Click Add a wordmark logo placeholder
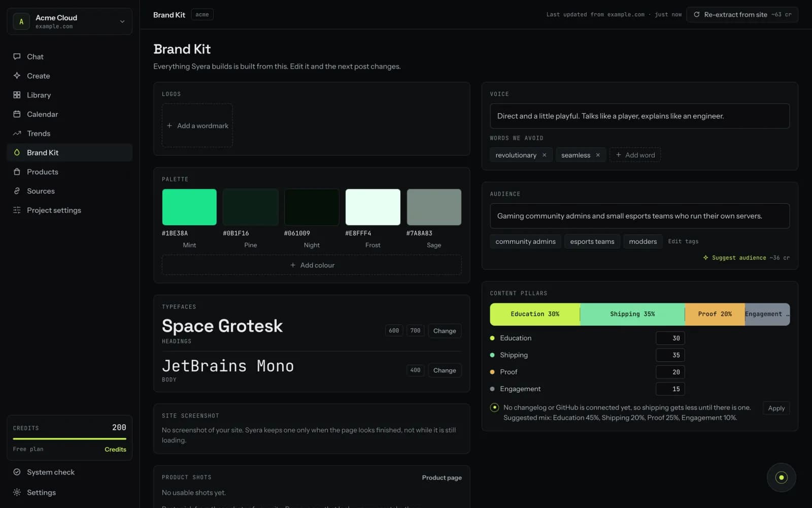Image resolution: width=812 pixels, height=508 pixels. (x=197, y=125)
